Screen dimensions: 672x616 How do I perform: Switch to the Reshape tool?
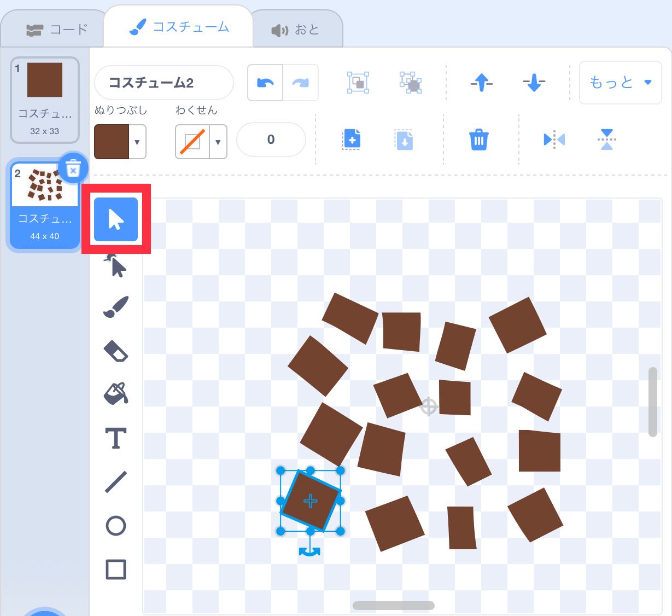coord(115,264)
